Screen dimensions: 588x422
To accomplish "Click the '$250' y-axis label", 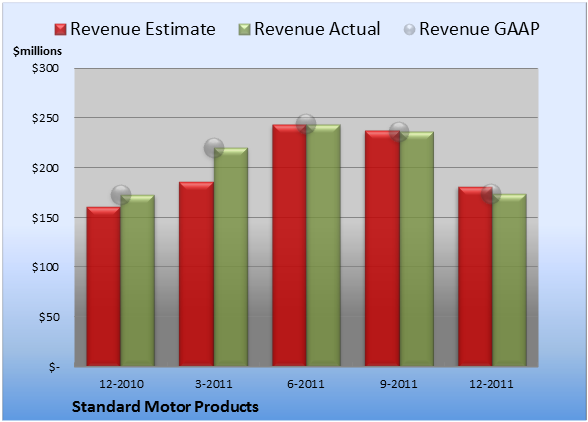I will 45,118.
